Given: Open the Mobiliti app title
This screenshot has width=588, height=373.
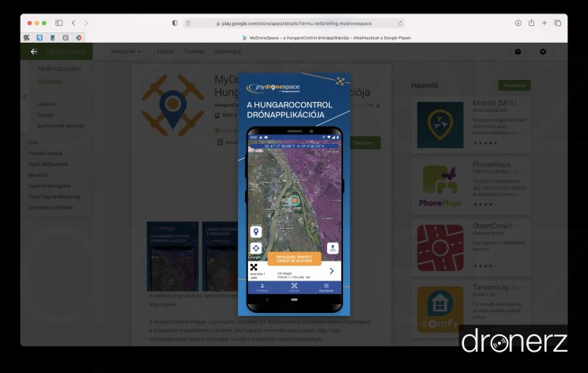Looking at the screenshot, I should click(499, 103).
